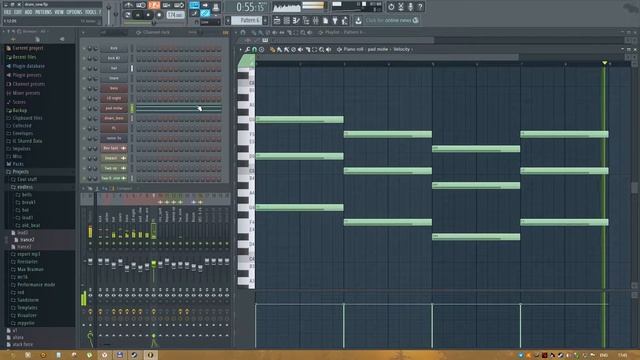640x360 pixels.
Task: Click the transport stop button
Action: pyautogui.click(x=148, y=15)
